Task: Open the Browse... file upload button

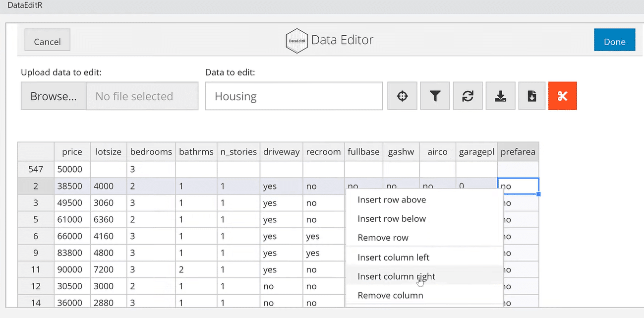Action: 54,96
